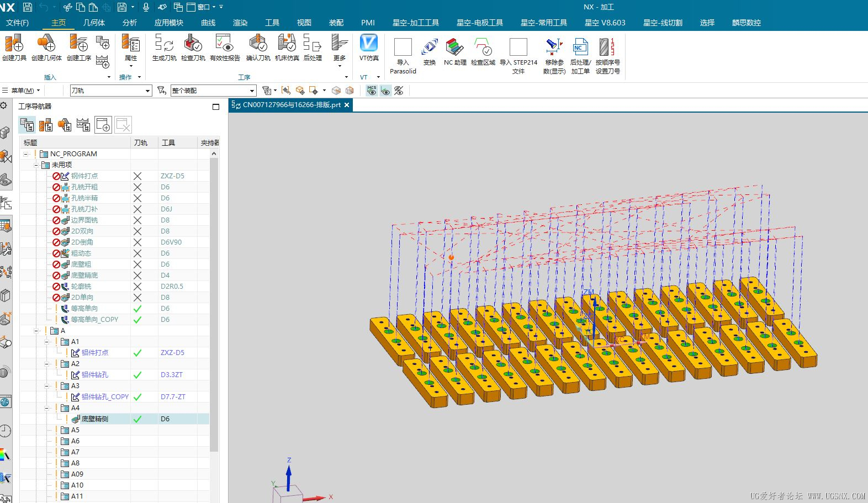Select the 底壁精侧 operation row
The width and height of the screenshot is (868, 503).
click(x=95, y=419)
